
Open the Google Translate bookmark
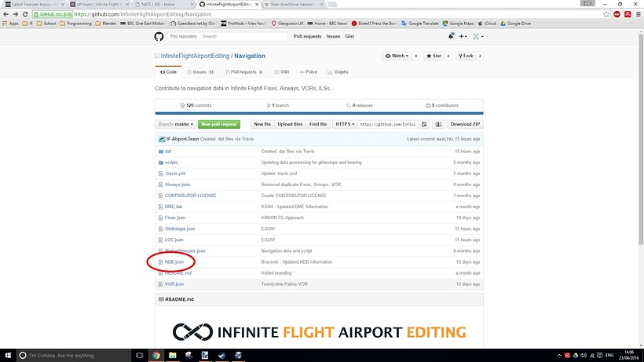(419, 24)
